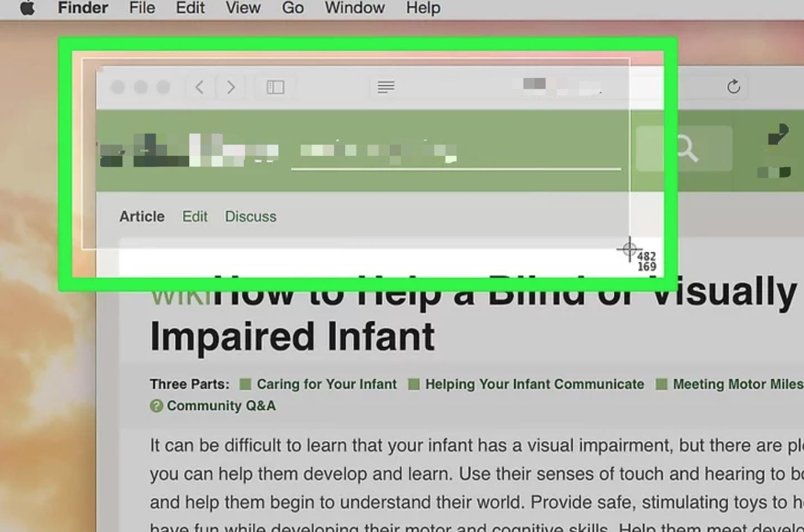Open the Edit tab next to Article
The width and height of the screenshot is (804, 532).
[195, 216]
